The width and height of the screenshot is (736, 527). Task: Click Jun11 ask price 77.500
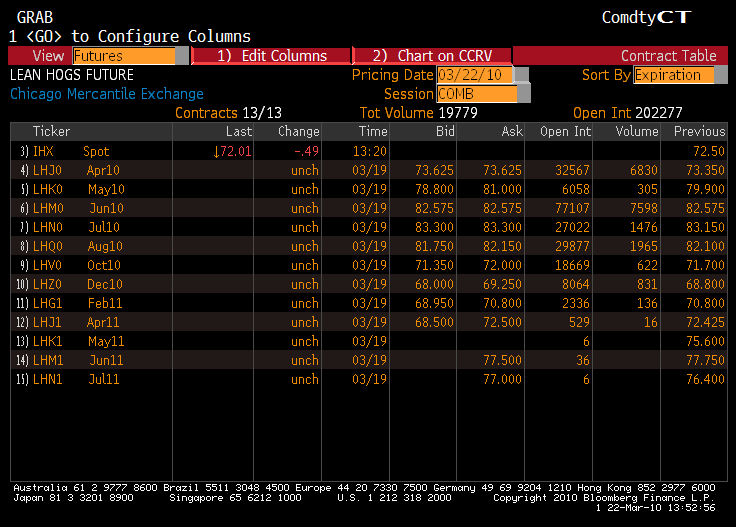pos(502,360)
